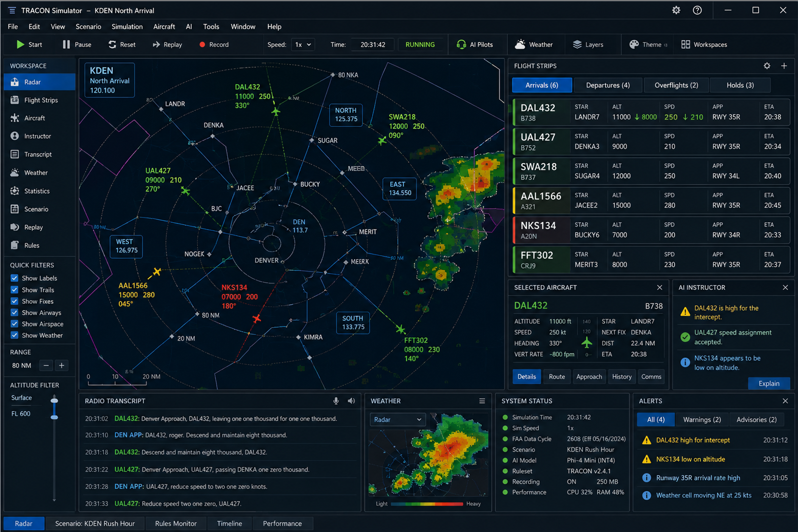The image size is (798, 532).
Task: Open Scenario in the workspace sidebar
Action: 39,209
